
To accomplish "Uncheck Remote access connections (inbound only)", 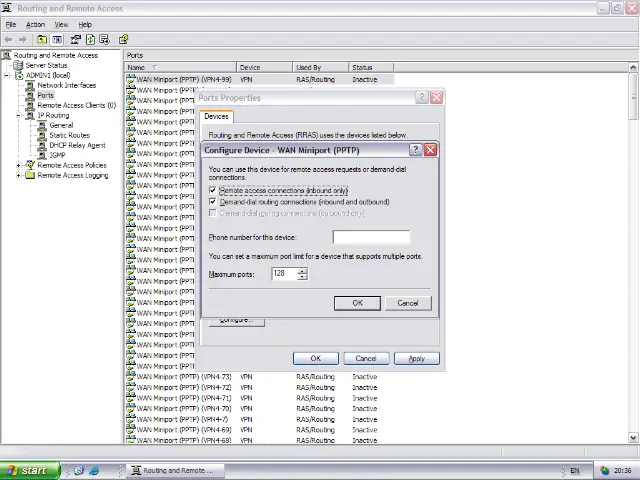I will coord(213,190).
